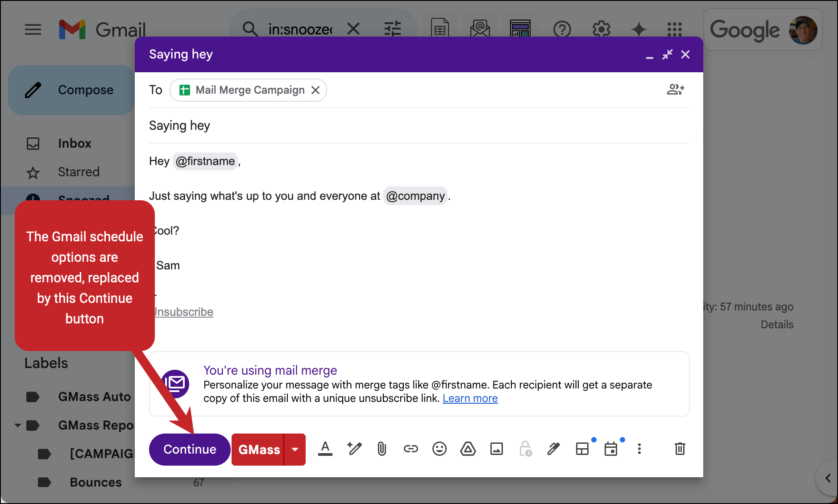838x504 pixels.
Task: Discard draft with the trash icon
Action: [x=680, y=449]
